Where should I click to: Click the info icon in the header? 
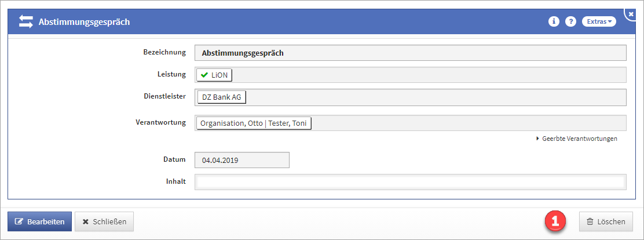(554, 21)
